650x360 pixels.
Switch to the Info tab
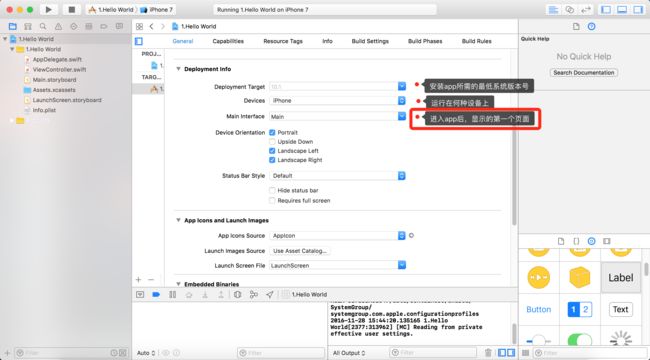[327, 41]
